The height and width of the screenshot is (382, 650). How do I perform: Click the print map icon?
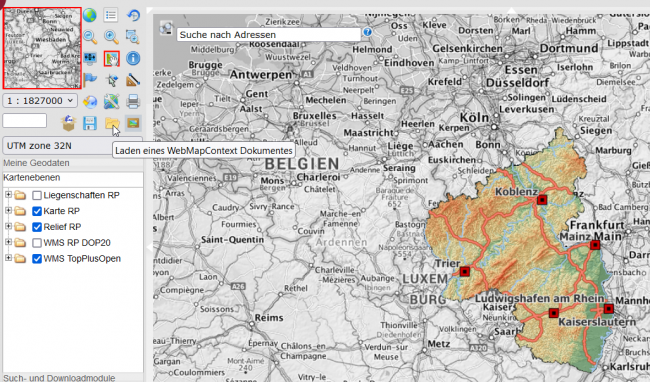pos(133,102)
